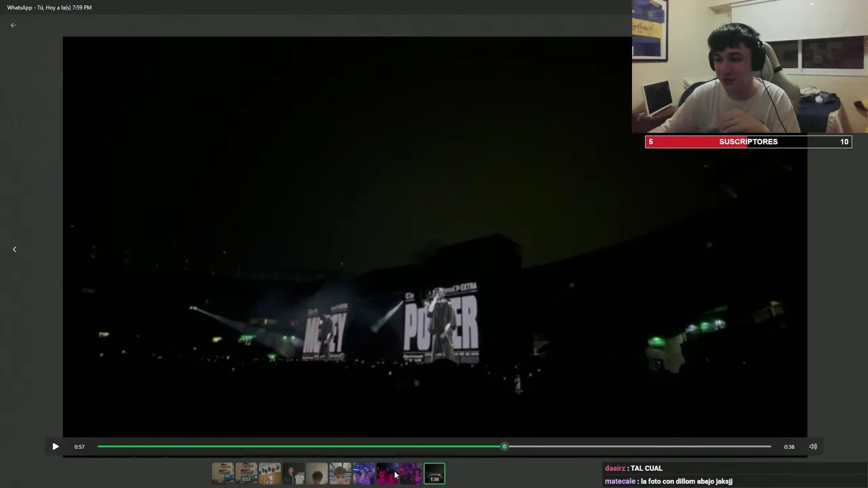Click the back arrow in the viewer header
Screen dimensions: 868x488
point(13,25)
